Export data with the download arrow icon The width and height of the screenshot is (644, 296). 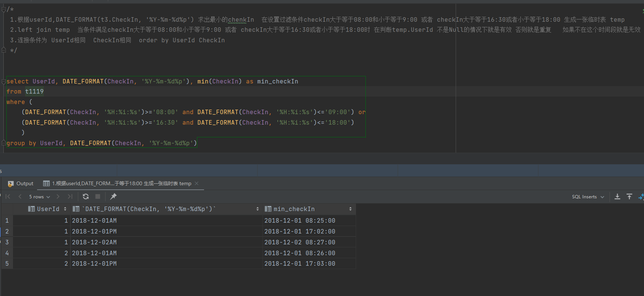coord(617,196)
